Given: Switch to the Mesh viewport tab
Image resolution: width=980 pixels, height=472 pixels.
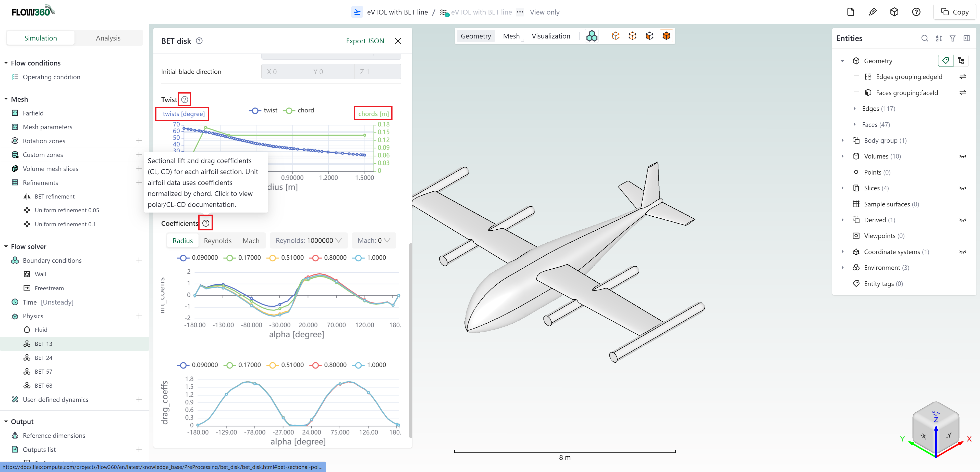Looking at the screenshot, I should (x=511, y=36).
